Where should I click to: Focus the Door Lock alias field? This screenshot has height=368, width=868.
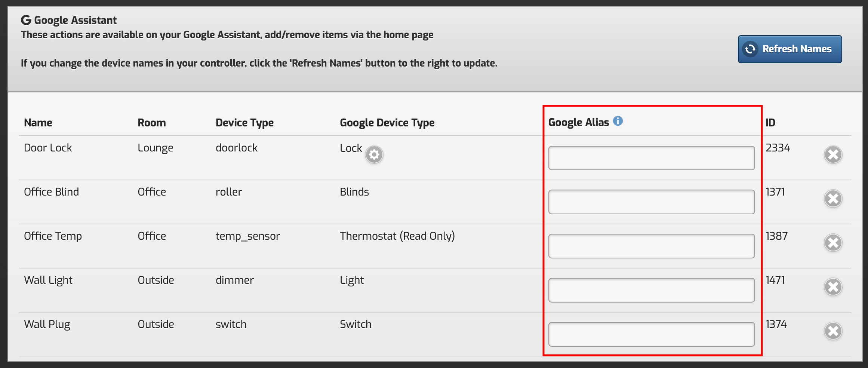coord(652,158)
